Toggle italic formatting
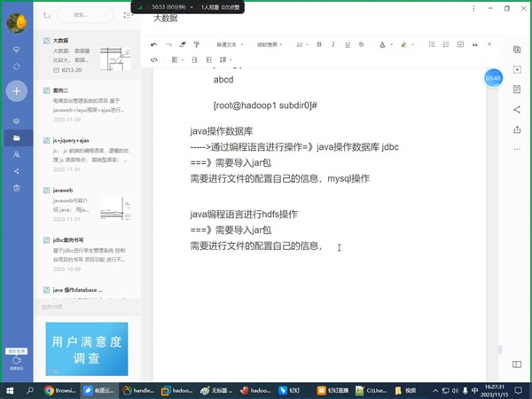 333,44
